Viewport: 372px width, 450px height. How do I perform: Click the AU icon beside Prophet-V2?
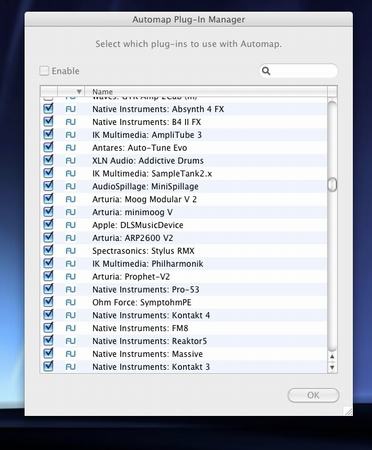(71, 277)
